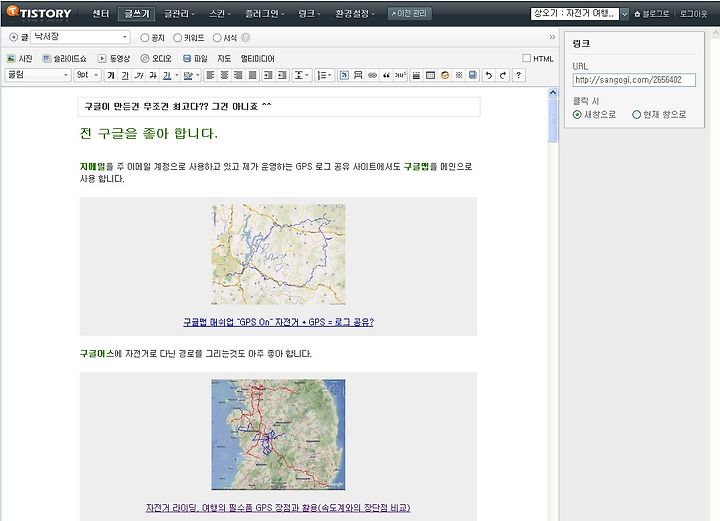
Task: Insert a table
Action: 430,75
